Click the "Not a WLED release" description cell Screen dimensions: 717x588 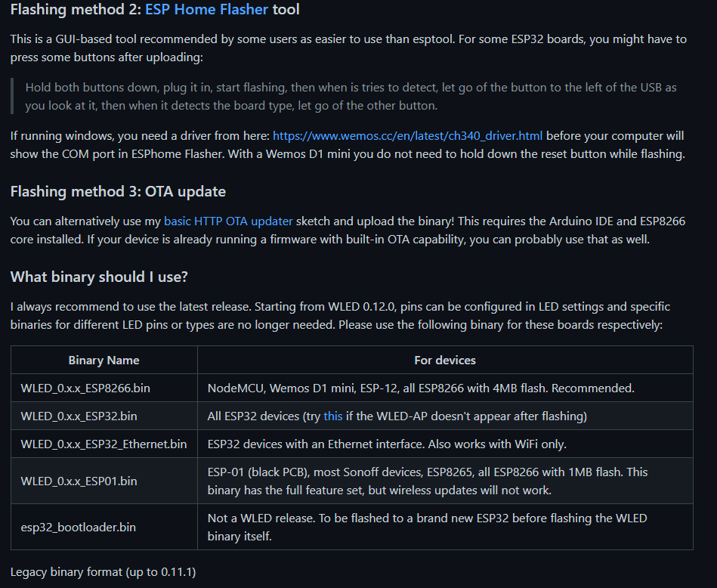pos(427,527)
